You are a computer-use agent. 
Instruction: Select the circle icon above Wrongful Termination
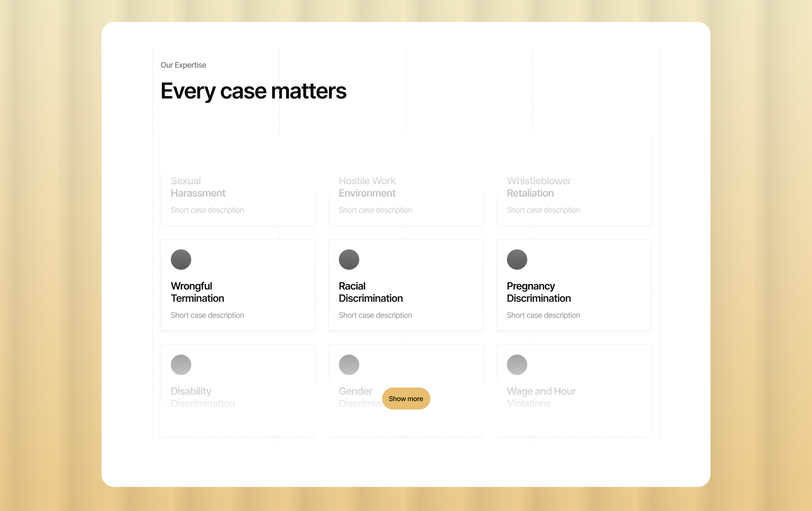(x=181, y=259)
